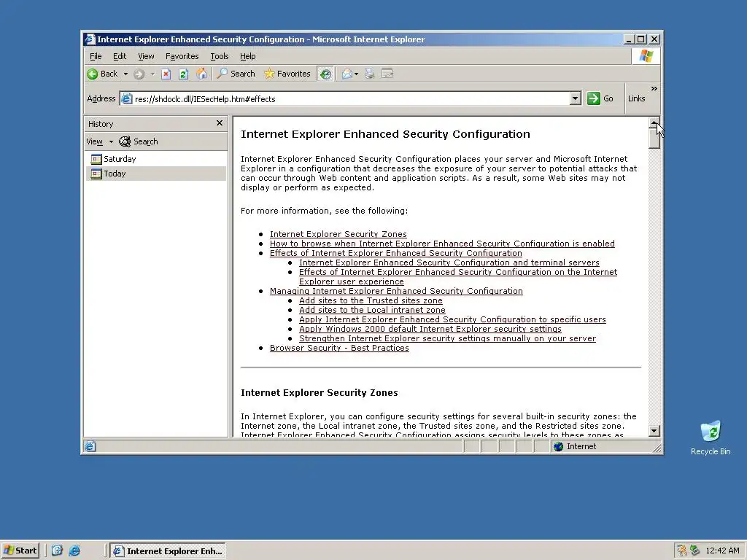The image size is (747, 560).
Task: Open Managing Enhanced Security Configuration link
Action: [396, 291]
